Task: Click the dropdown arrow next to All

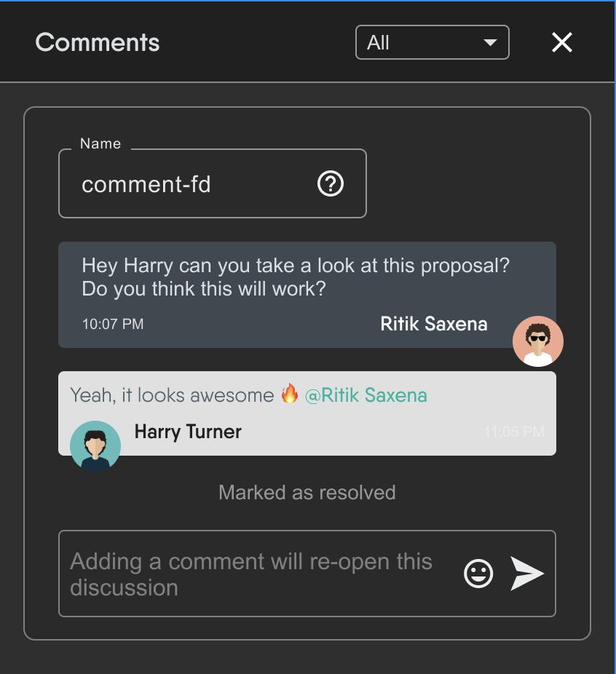Action: pos(490,42)
